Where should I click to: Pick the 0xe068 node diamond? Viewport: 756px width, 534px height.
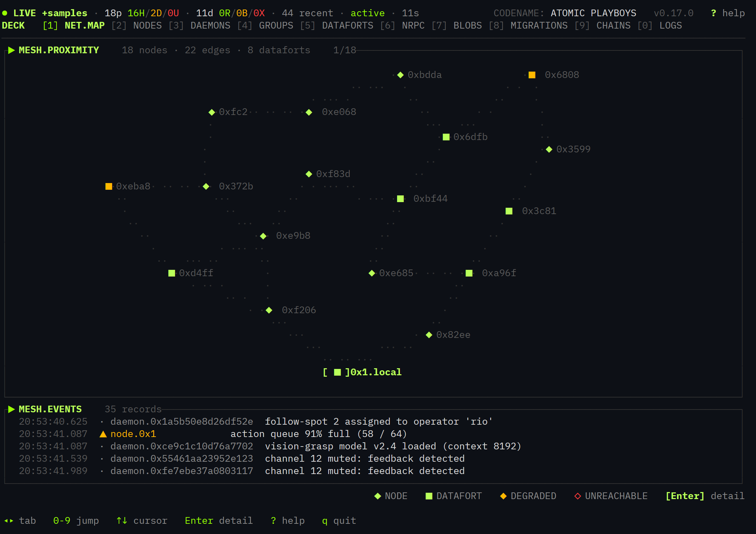309,112
